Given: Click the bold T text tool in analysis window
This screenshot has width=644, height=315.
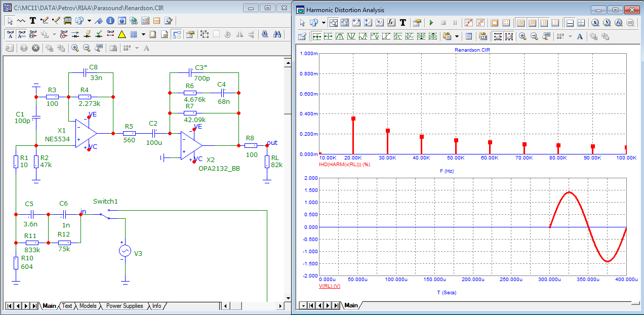Looking at the screenshot, I should pyautogui.click(x=403, y=23).
